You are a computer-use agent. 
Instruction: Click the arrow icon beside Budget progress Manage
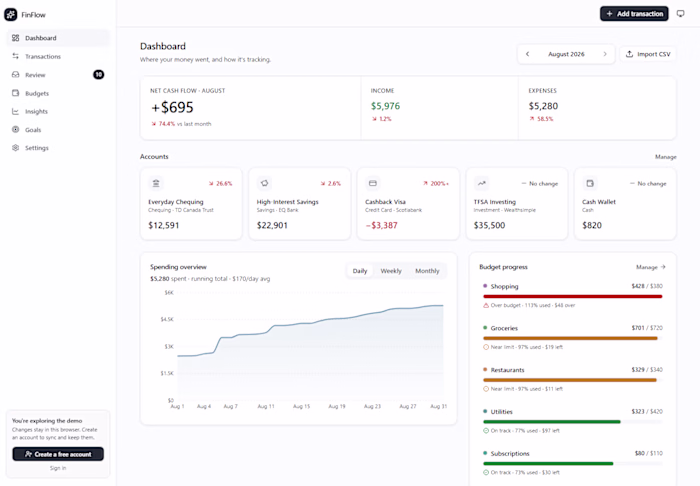coord(663,267)
